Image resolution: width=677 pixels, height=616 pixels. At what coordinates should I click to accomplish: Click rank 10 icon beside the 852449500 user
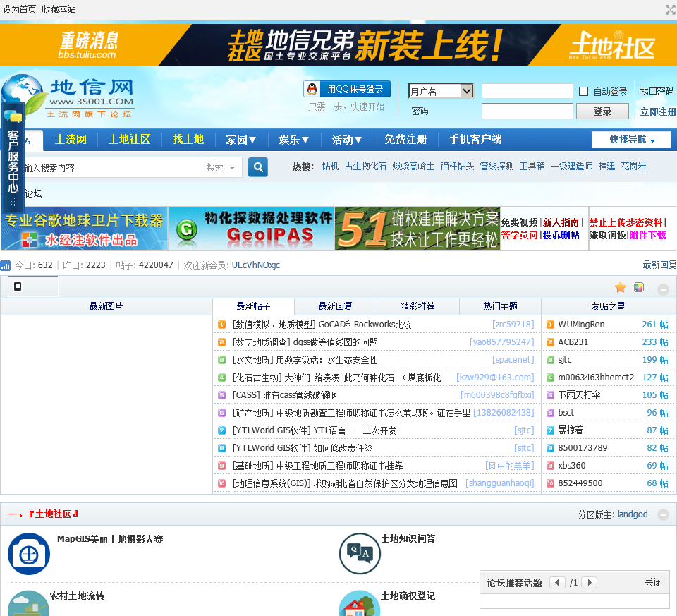(x=550, y=483)
